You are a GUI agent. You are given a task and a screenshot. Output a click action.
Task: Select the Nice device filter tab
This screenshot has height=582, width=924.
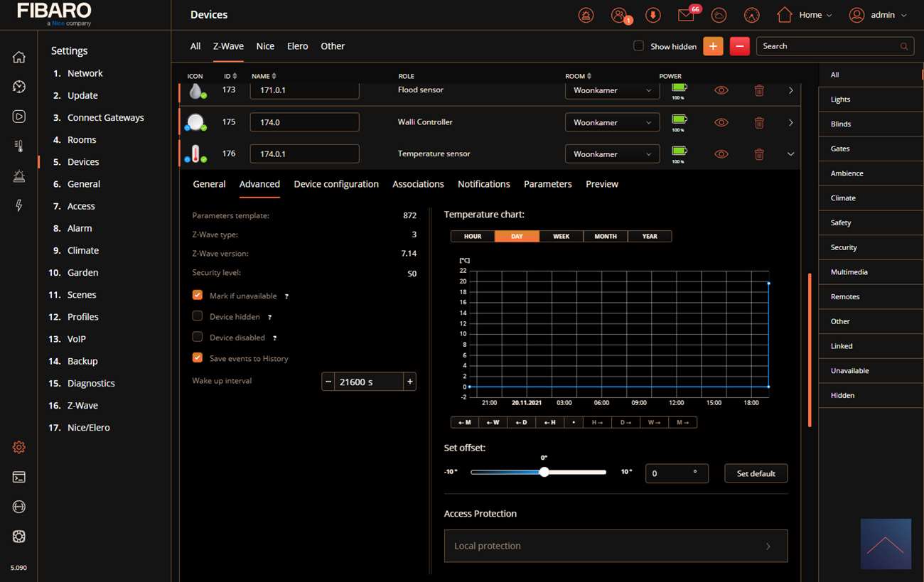click(x=265, y=46)
